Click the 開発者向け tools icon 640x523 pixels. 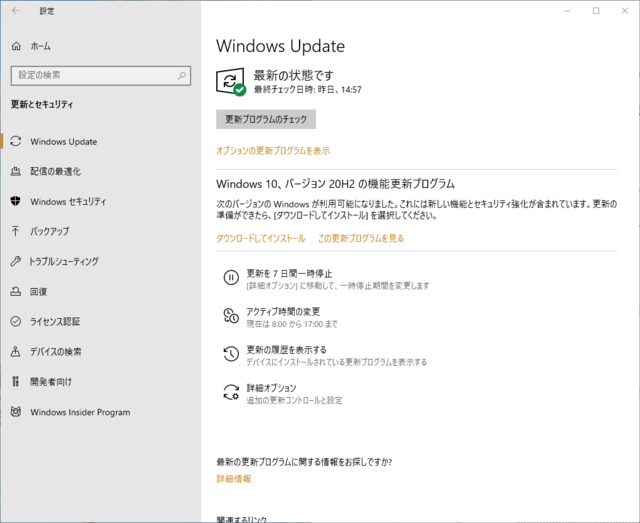pos(16,381)
